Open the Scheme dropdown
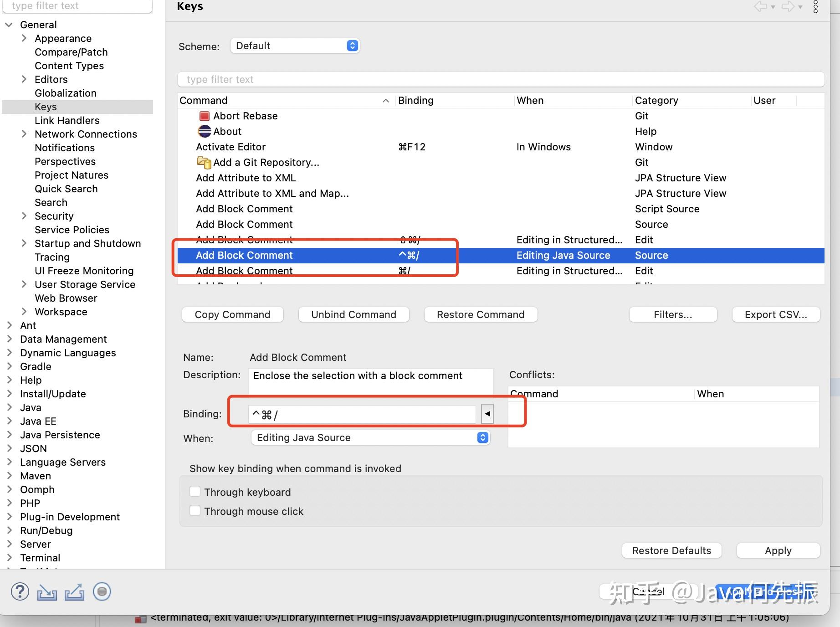Screen dimensions: 840x627 (x=295, y=46)
